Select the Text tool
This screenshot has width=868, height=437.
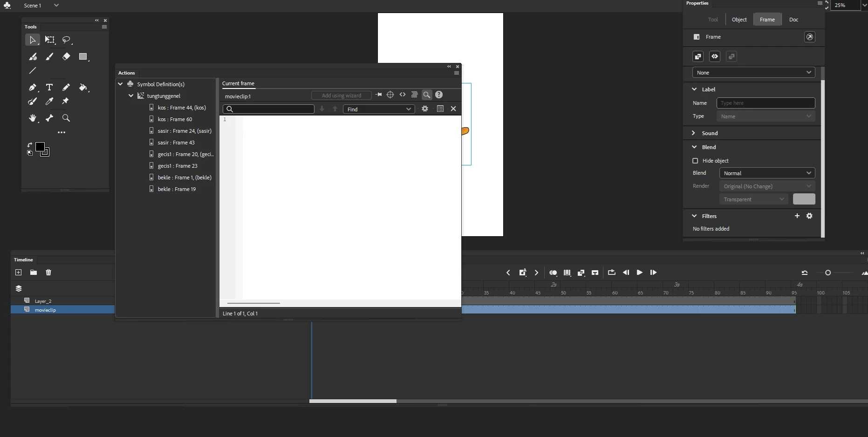tap(49, 87)
